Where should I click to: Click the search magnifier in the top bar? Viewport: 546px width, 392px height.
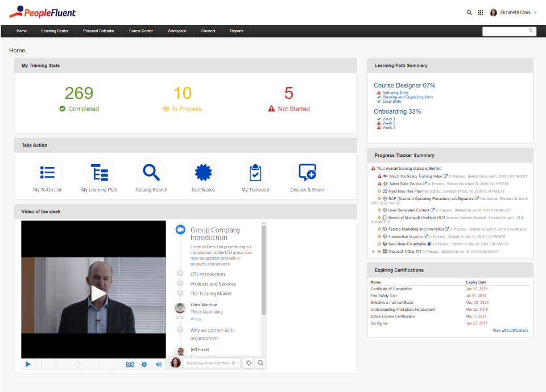469,12
